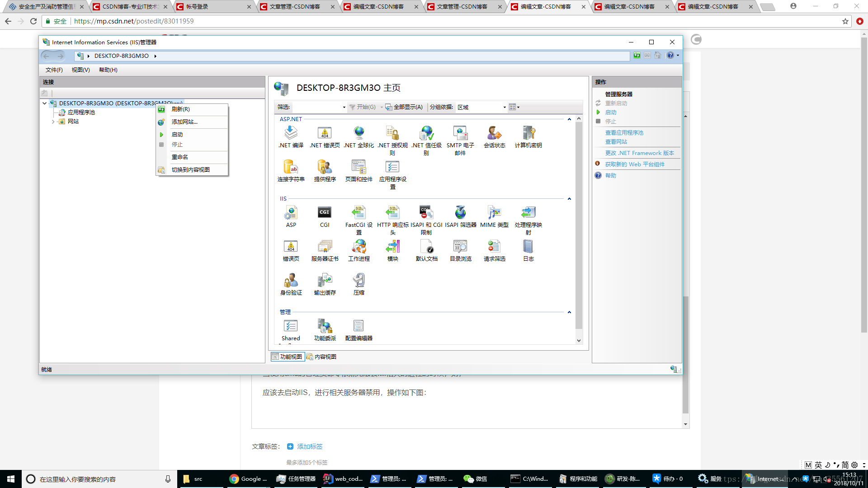Image resolution: width=868 pixels, height=488 pixels.
Task: Click the 查看应用程序池 link
Action: 624,133
